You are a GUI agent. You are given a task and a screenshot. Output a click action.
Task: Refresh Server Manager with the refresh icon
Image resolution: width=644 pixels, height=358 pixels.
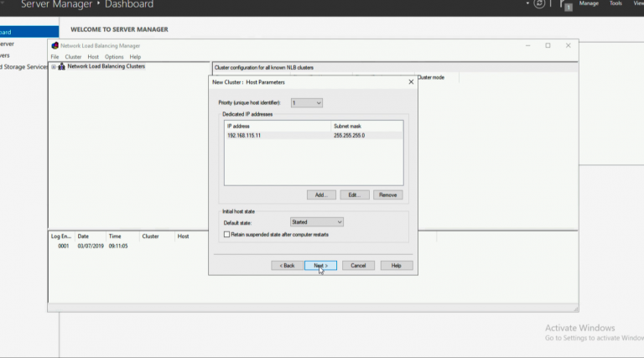[x=539, y=3]
